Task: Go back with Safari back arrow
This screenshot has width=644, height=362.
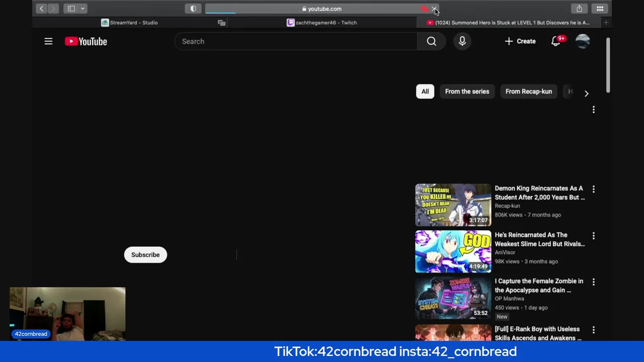Action: (42, 9)
